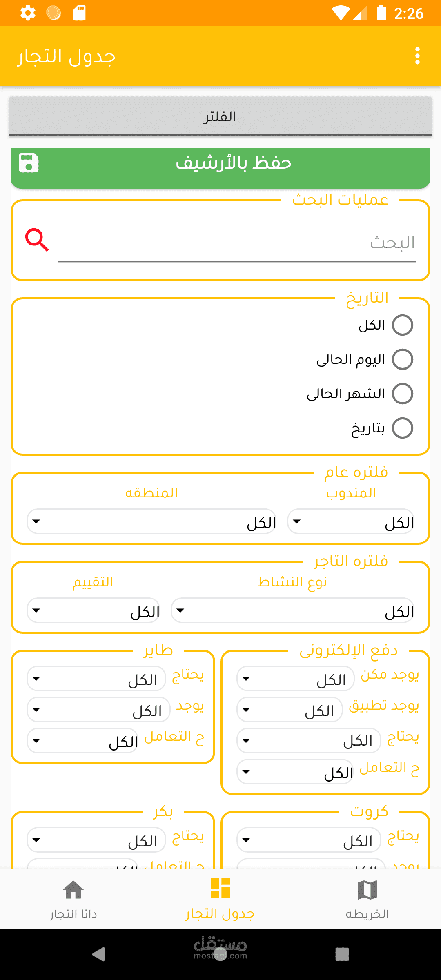Open the نوع النشاط dropdown
441x980 pixels.
[x=292, y=611]
